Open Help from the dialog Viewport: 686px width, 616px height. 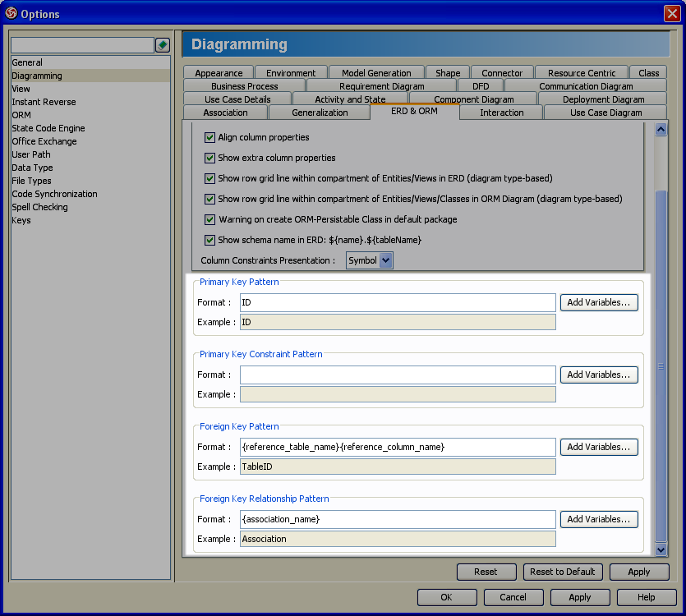click(x=647, y=597)
